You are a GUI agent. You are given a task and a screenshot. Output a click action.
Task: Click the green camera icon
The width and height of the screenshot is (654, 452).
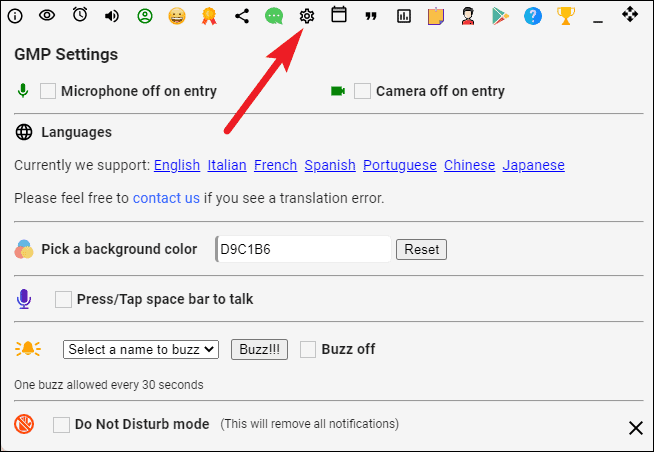[338, 90]
